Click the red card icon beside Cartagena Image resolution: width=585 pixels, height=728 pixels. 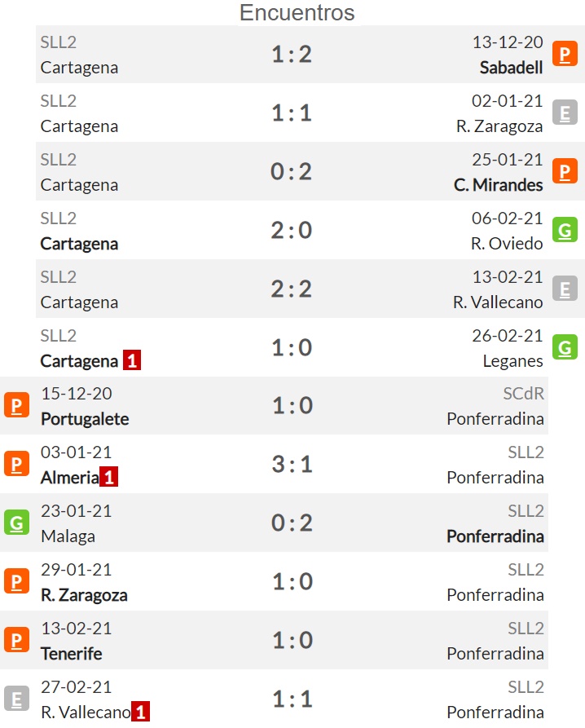(132, 360)
